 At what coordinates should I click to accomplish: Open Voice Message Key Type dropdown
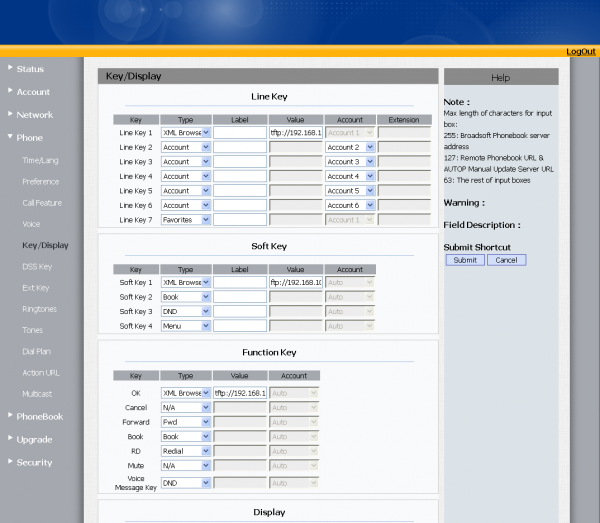click(x=186, y=483)
